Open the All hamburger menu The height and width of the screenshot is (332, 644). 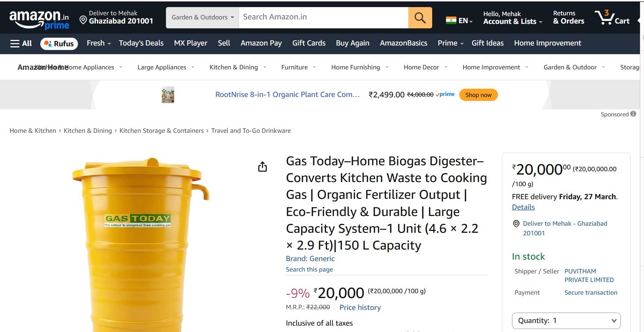(21, 43)
